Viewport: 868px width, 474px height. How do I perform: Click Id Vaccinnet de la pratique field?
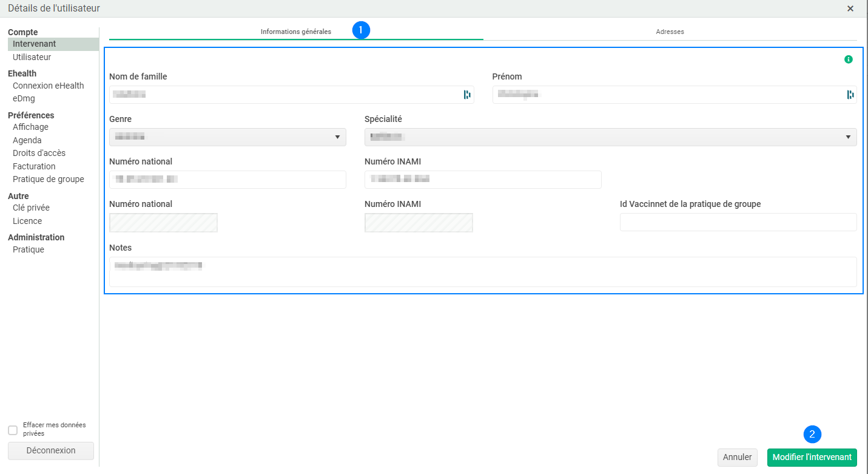click(738, 222)
